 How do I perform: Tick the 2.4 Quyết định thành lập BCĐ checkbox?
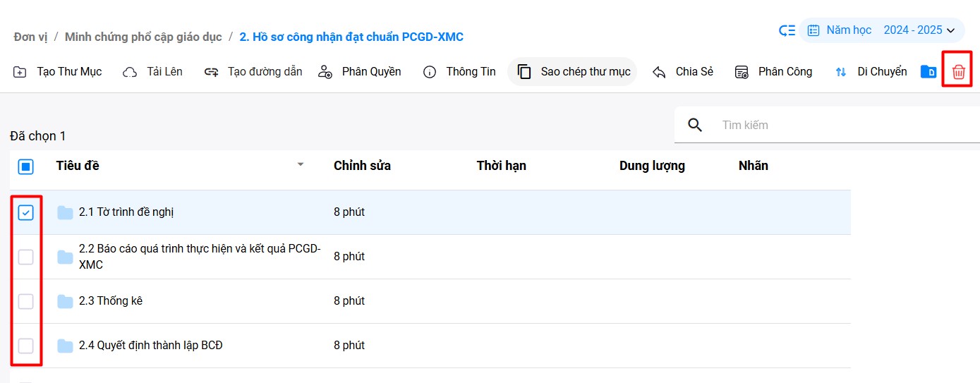pos(25,346)
